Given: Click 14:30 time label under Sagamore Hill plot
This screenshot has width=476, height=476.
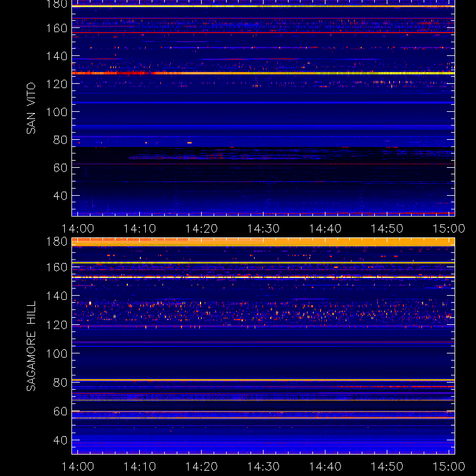Looking at the screenshot, I should pos(264,466).
